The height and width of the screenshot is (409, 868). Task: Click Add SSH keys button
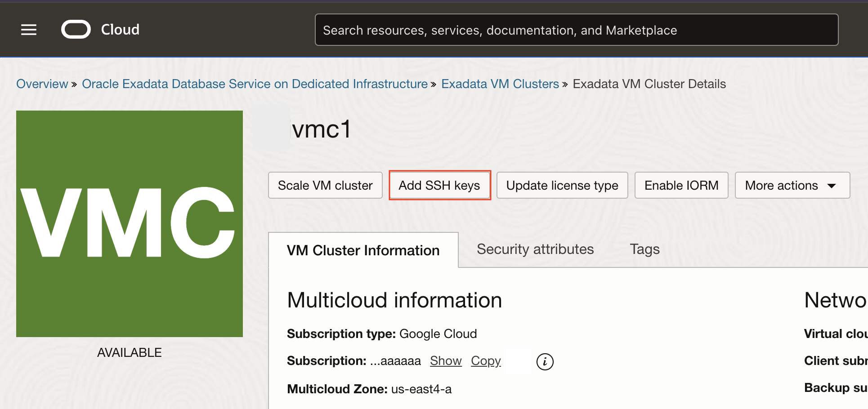(439, 185)
